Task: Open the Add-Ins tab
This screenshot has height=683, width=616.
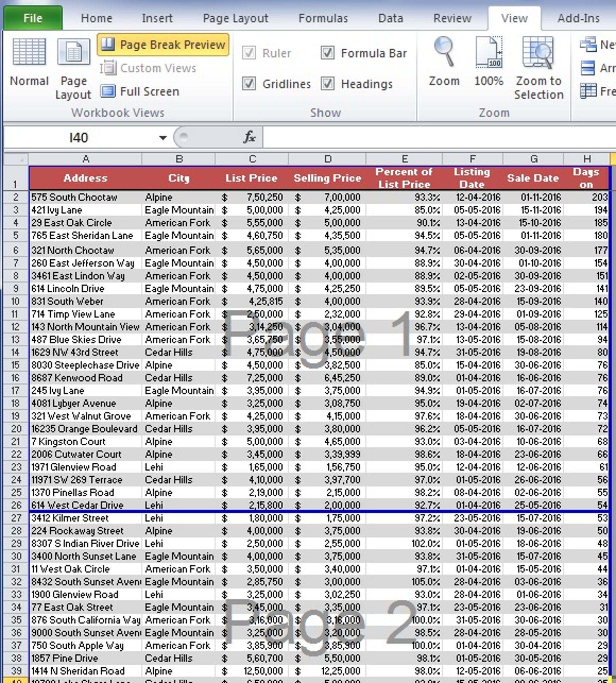Action: click(x=578, y=18)
